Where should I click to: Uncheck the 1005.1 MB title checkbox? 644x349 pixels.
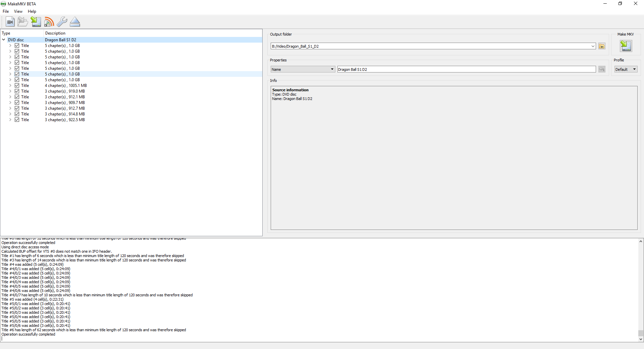pos(17,85)
